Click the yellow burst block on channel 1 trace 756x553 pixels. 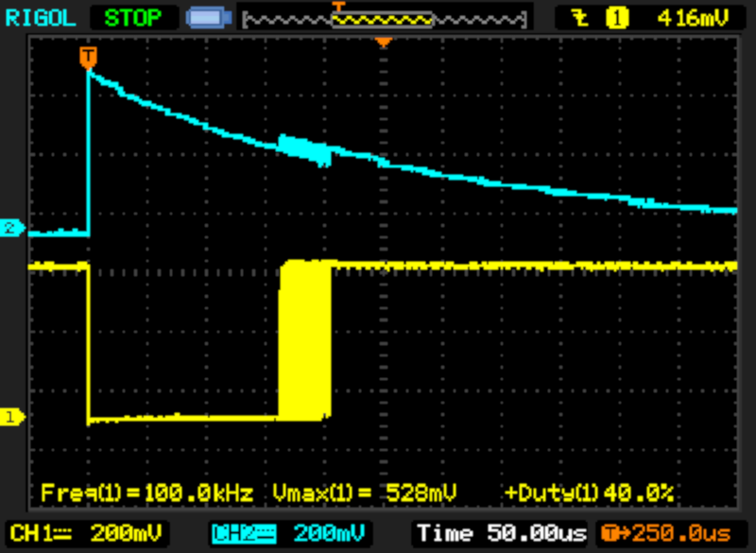tap(306, 340)
